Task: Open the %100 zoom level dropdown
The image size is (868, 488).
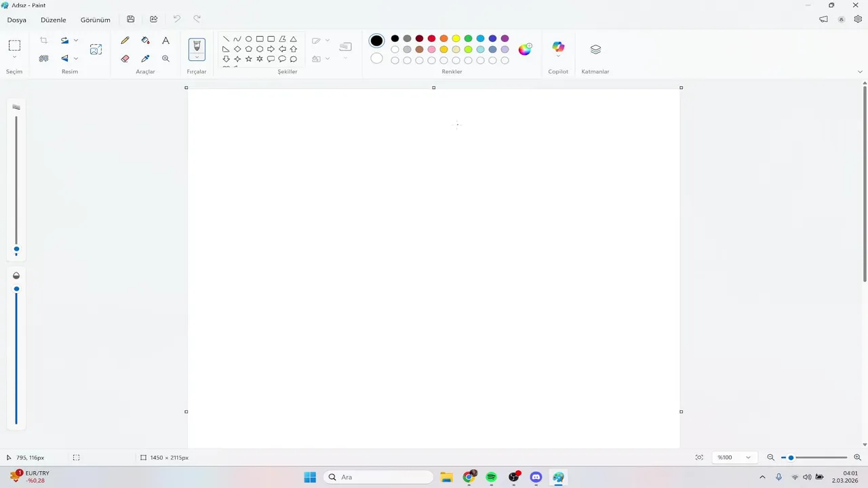Action: pos(734,457)
